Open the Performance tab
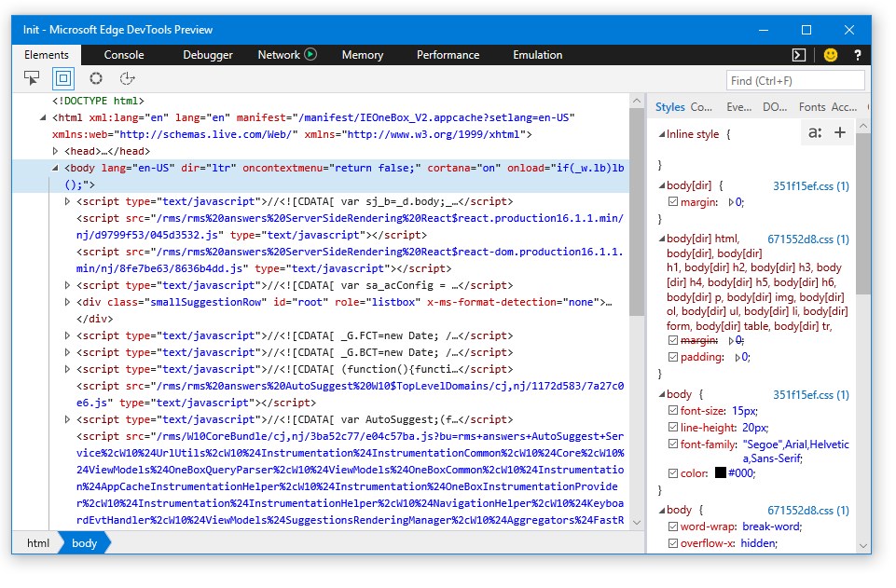Screen dimensions: 896x588 [x=448, y=55]
